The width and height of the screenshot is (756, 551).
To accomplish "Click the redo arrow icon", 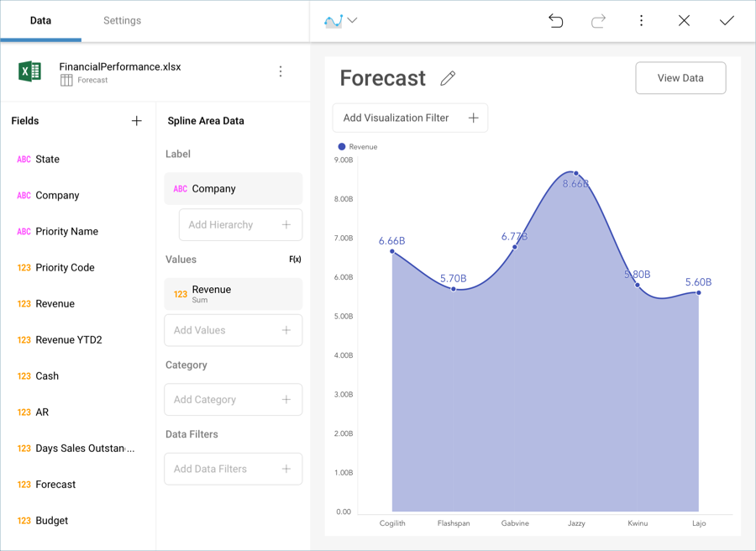I will pyautogui.click(x=598, y=21).
